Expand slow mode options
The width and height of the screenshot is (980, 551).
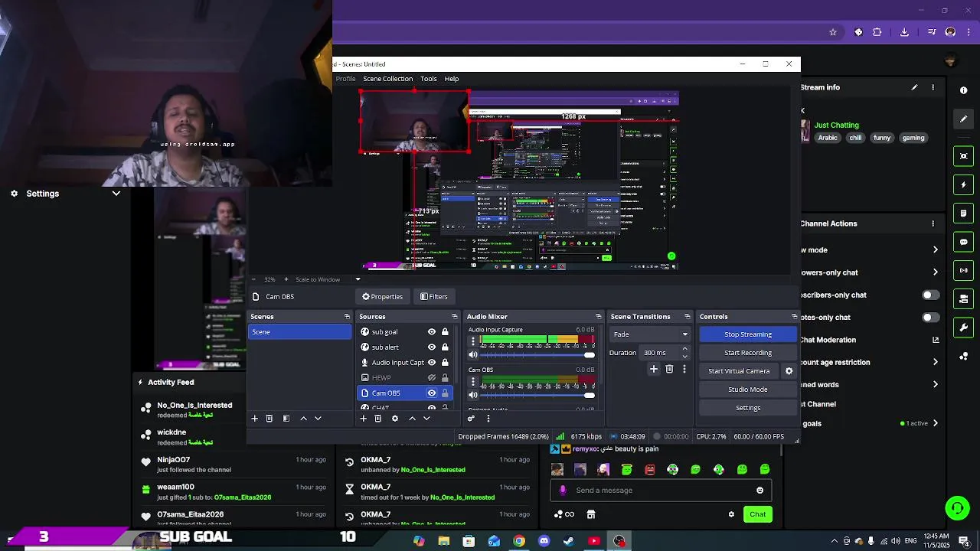[x=935, y=250]
